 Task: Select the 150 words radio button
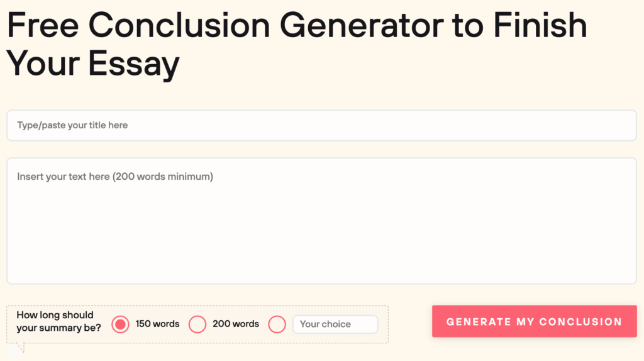120,325
